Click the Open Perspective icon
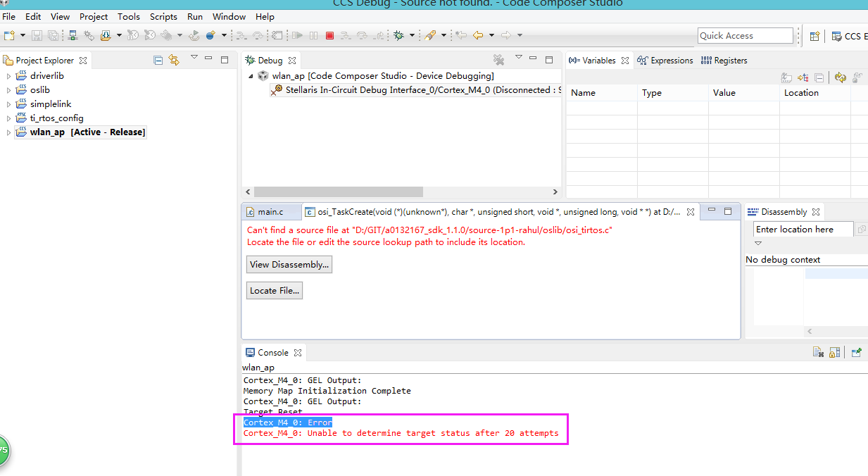Screen dimensions: 868x476 pos(814,36)
